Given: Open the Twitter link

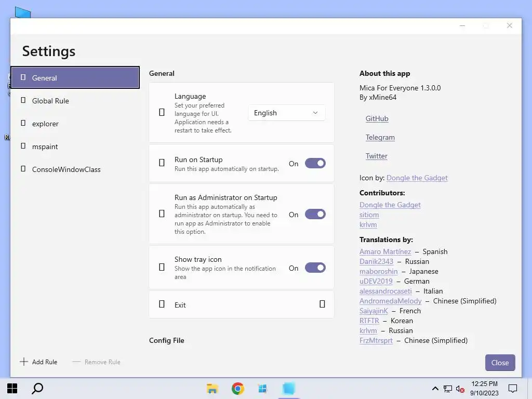Looking at the screenshot, I should [x=376, y=156].
